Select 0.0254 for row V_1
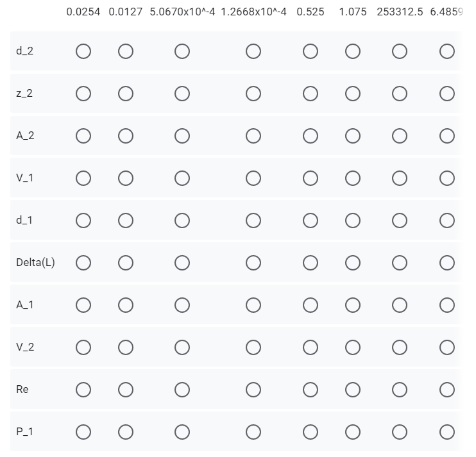The height and width of the screenshot is (457, 476). coord(83,178)
